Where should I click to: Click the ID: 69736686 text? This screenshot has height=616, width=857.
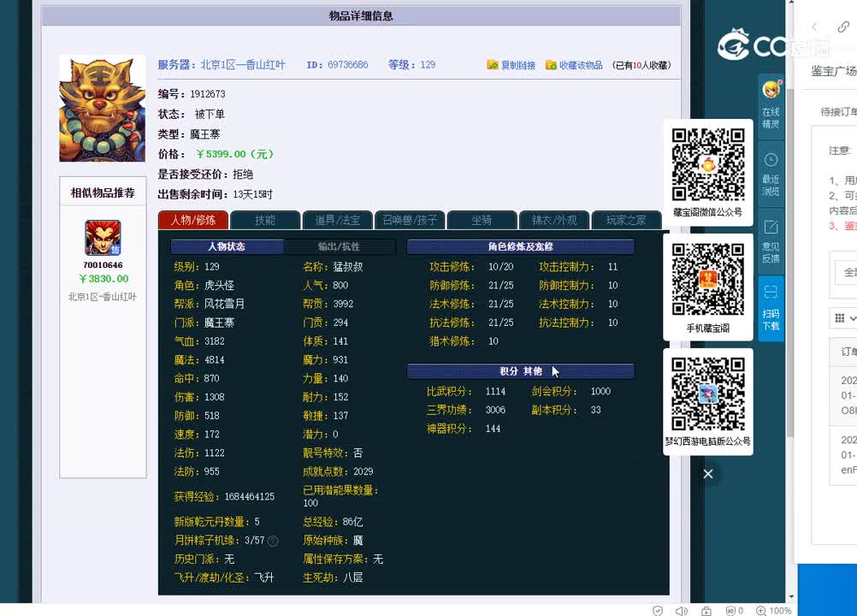tap(337, 64)
